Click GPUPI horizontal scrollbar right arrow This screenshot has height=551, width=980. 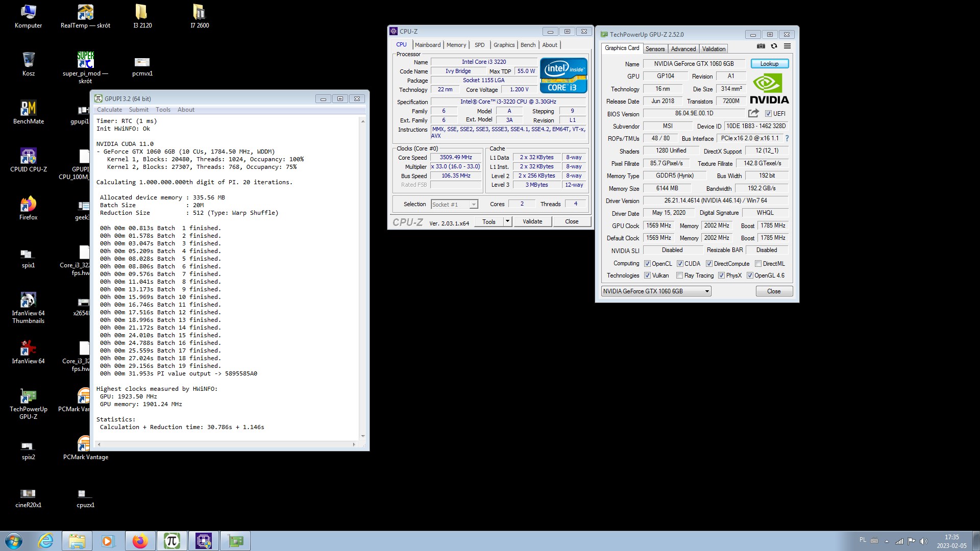point(354,444)
